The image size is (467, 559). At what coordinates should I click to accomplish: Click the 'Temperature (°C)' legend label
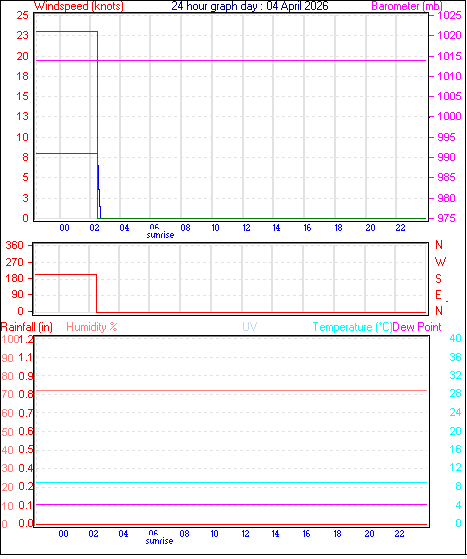point(352,327)
